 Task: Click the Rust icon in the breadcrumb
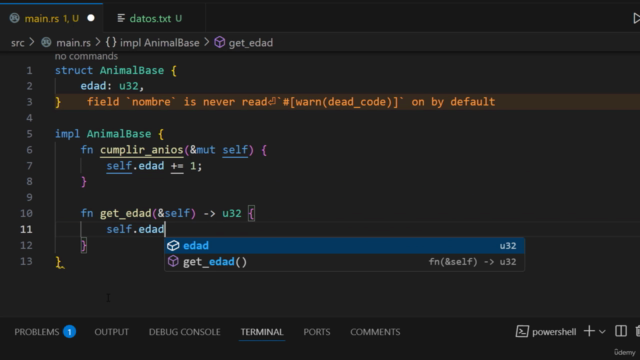click(47, 42)
